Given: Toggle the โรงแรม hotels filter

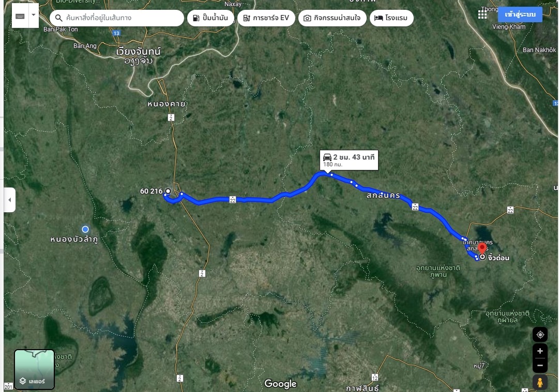Looking at the screenshot, I should click(x=391, y=18).
